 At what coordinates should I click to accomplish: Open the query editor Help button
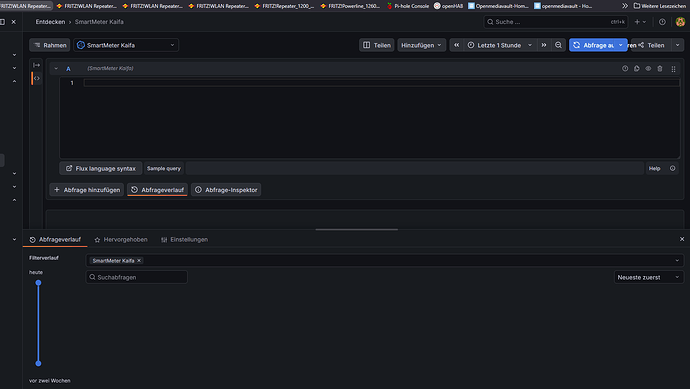click(654, 168)
